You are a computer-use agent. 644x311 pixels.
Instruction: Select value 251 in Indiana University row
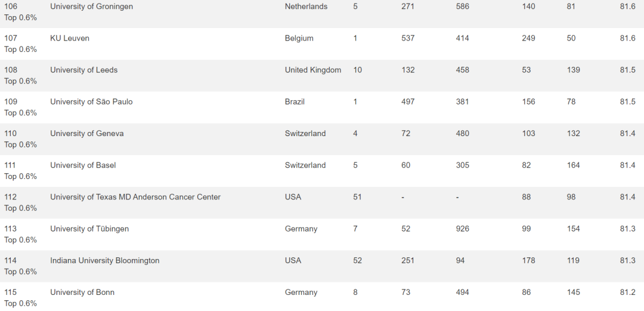tap(408, 260)
